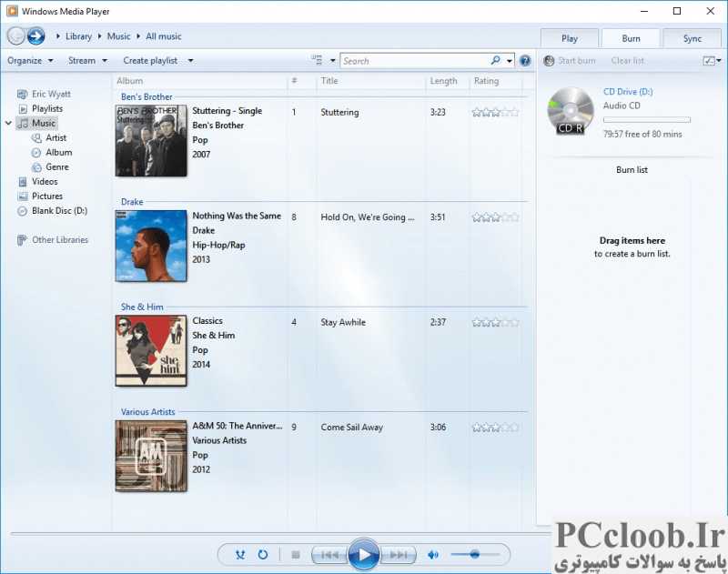Skip to the previous track
Viewport: 728px width, 574px height.
point(330,555)
